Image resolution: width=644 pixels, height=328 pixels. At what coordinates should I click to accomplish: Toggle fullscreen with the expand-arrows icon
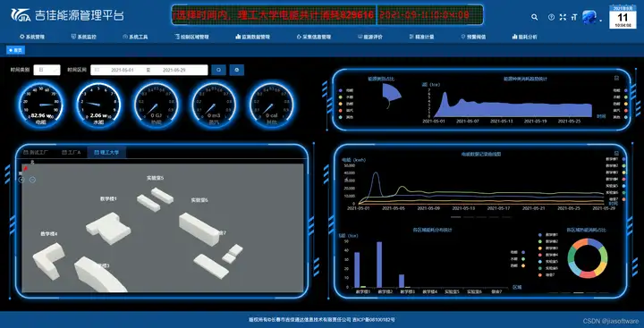coord(563,17)
